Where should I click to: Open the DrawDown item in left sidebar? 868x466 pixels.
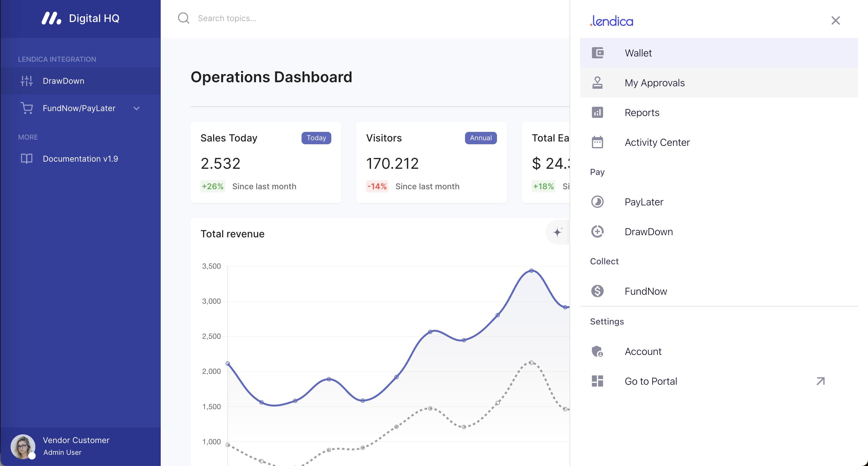tap(63, 81)
